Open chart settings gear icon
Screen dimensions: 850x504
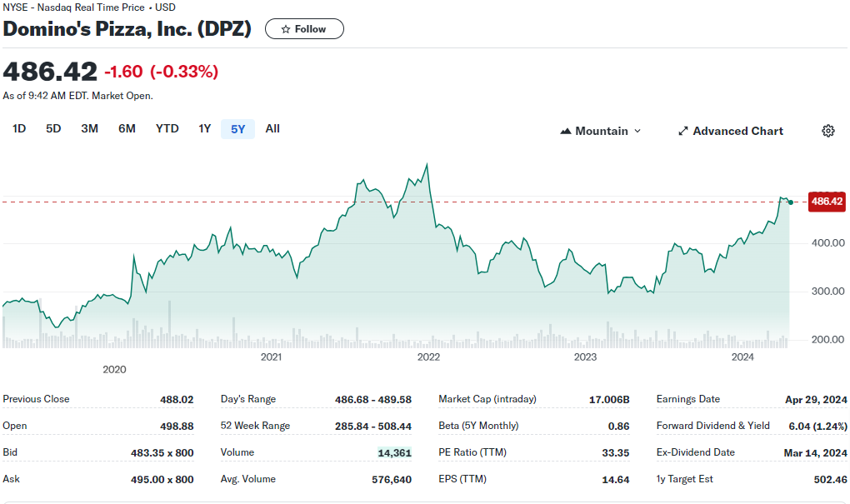pyautogui.click(x=827, y=131)
